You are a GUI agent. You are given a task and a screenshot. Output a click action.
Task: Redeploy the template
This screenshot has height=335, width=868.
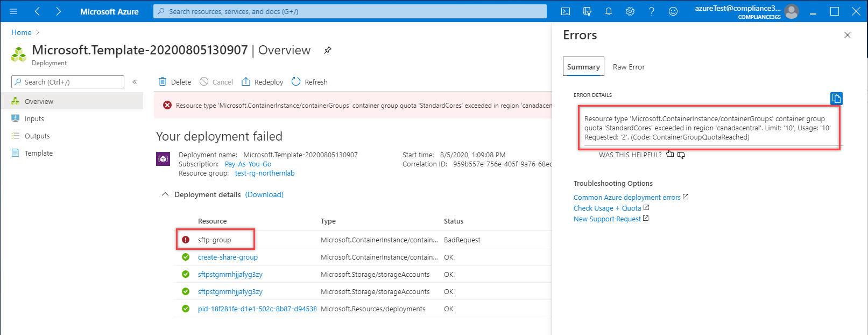[x=263, y=82]
